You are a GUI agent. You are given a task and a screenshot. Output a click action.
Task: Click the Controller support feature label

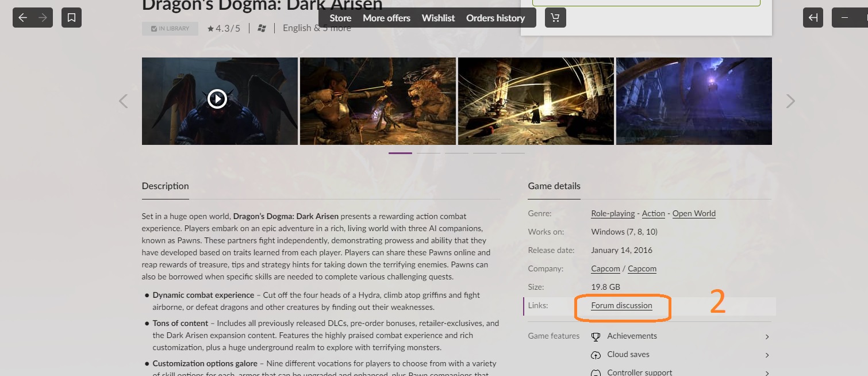[640, 373]
